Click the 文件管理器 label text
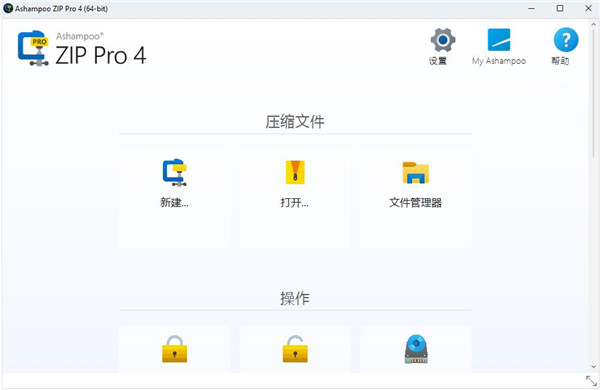Screen dimensions: 600x390 click(416, 202)
